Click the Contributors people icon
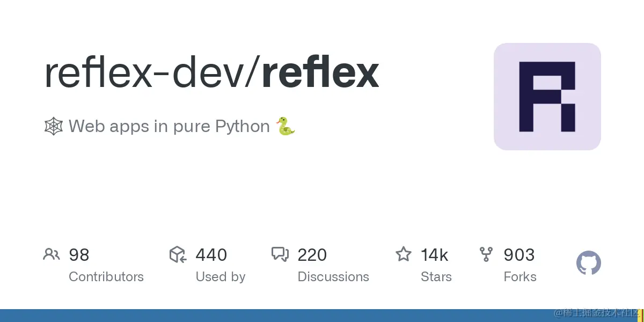Image resolution: width=644 pixels, height=322 pixels. point(51,254)
